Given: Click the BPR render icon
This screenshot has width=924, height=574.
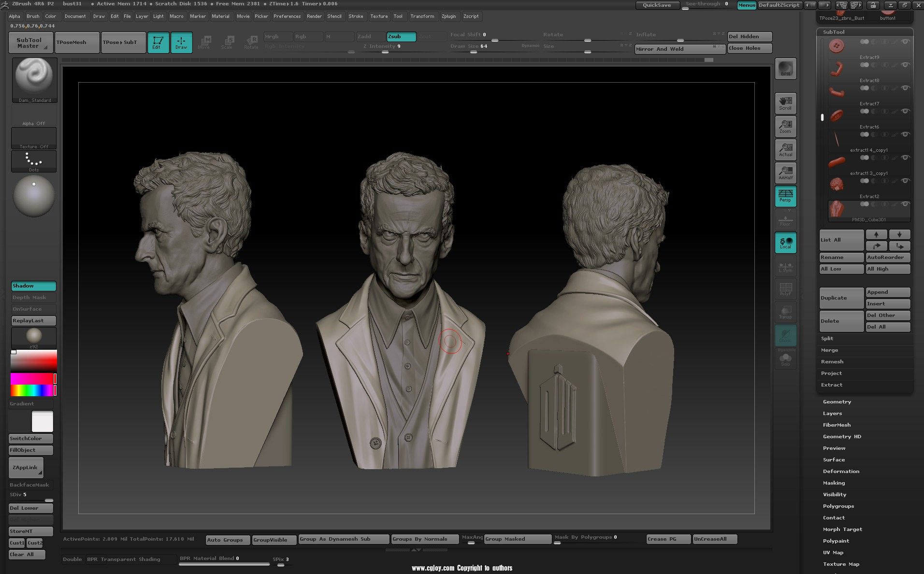Looking at the screenshot, I should (786, 68).
